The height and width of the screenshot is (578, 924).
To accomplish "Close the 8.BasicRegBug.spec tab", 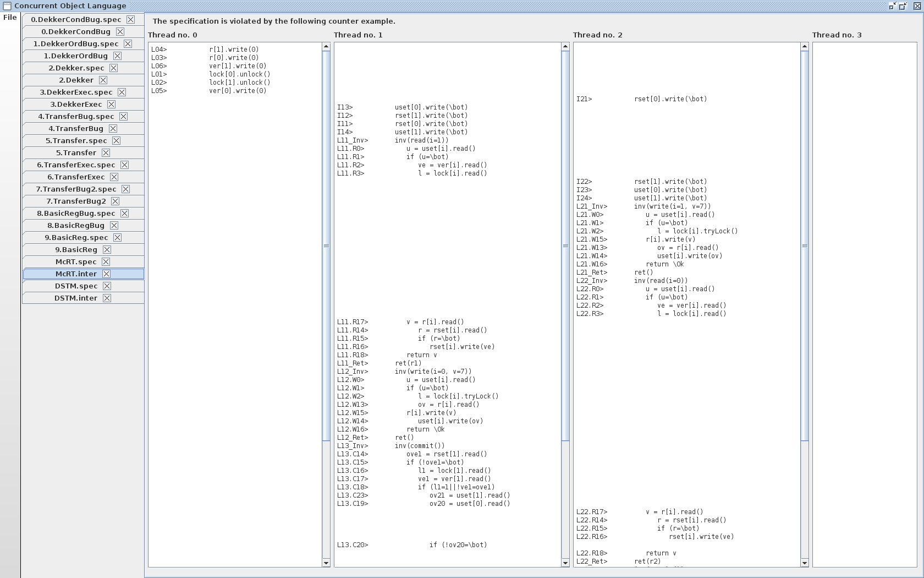I will pos(124,213).
